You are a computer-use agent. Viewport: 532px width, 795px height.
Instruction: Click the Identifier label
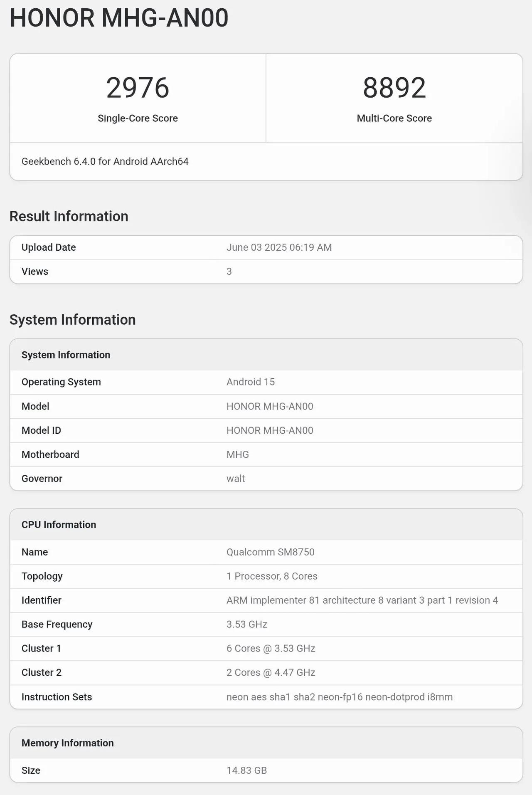42,600
